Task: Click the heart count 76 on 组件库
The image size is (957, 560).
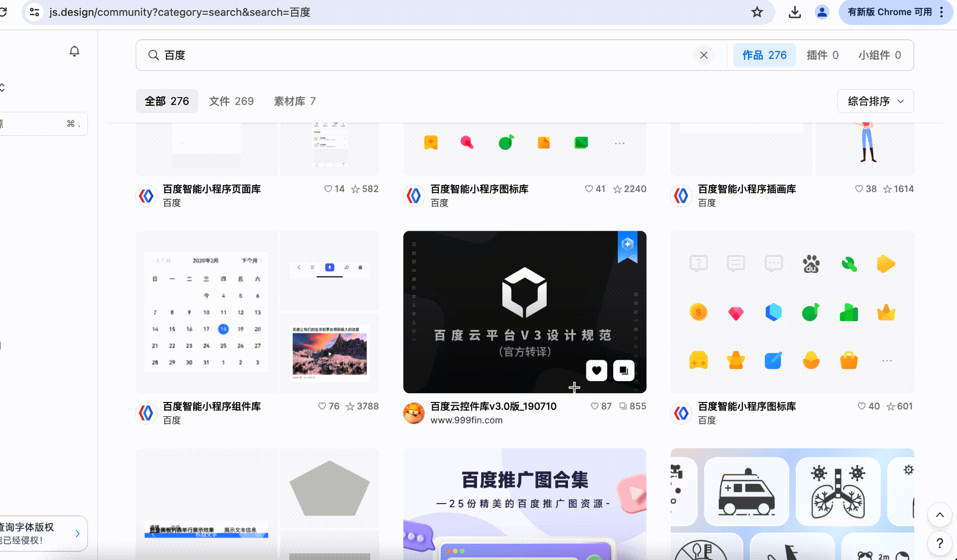Action: pyautogui.click(x=328, y=407)
